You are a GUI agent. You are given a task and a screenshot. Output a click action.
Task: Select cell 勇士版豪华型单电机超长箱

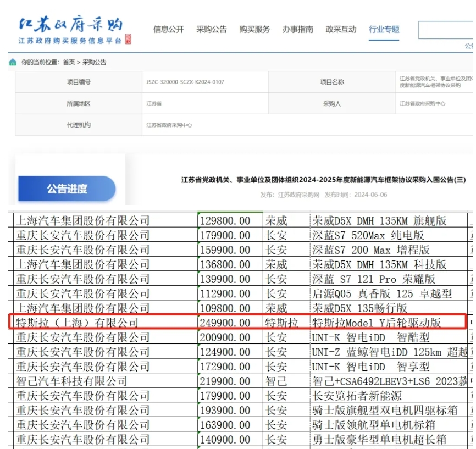[389, 439]
